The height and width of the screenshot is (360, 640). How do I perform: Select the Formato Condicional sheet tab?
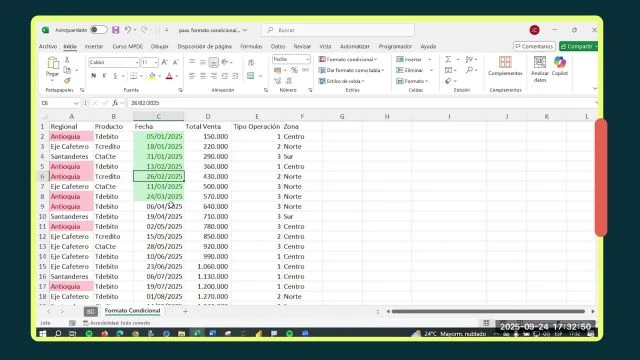click(x=132, y=311)
